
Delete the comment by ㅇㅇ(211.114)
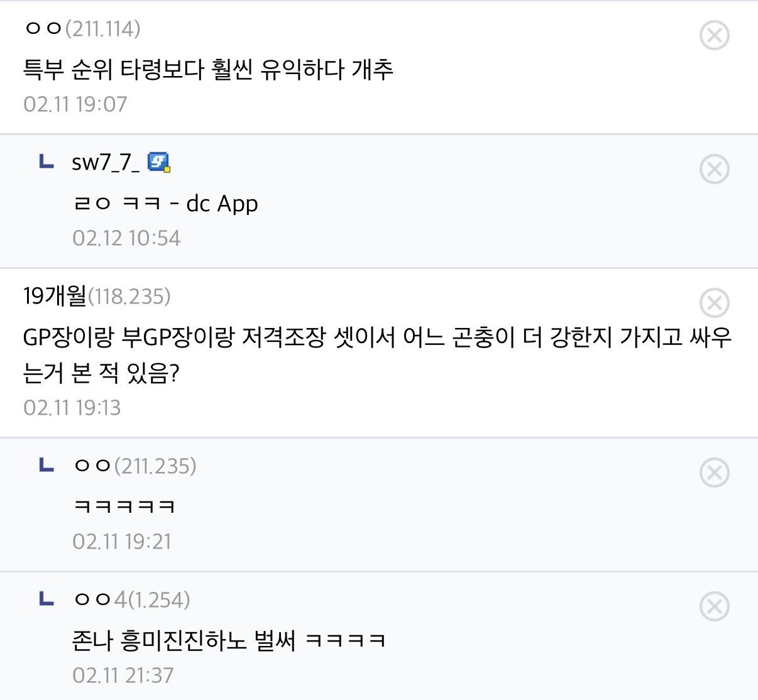(x=714, y=35)
